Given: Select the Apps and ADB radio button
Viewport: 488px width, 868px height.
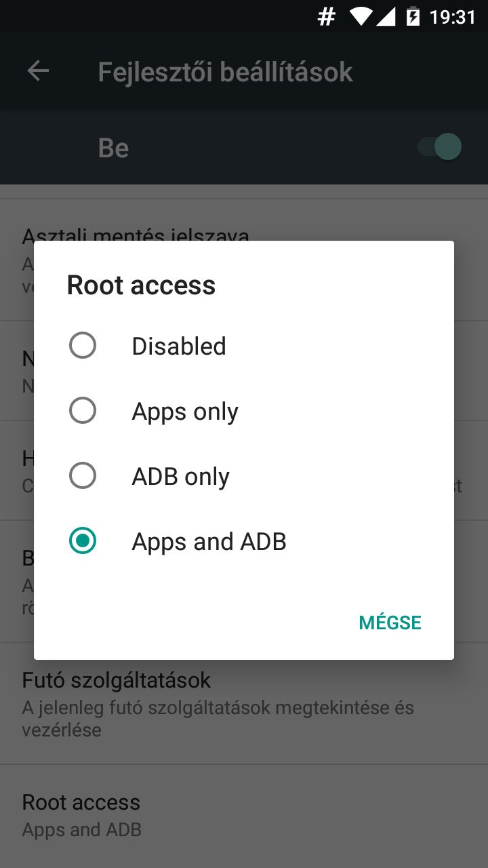Looking at the screenshot, I should 83,541.
